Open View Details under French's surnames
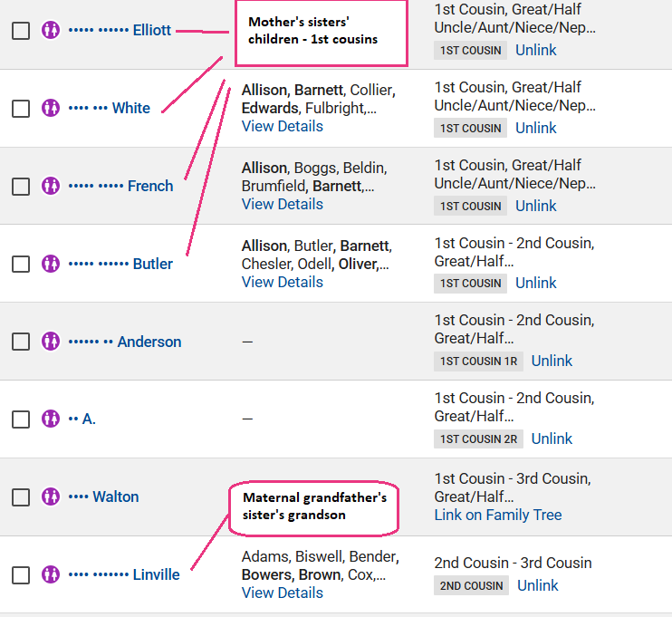672x617 pixels. [x=282, y=204]
